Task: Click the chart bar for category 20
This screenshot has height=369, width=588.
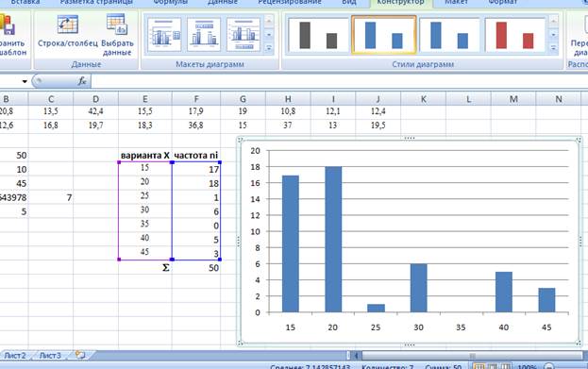Action: tap(333, 240)
